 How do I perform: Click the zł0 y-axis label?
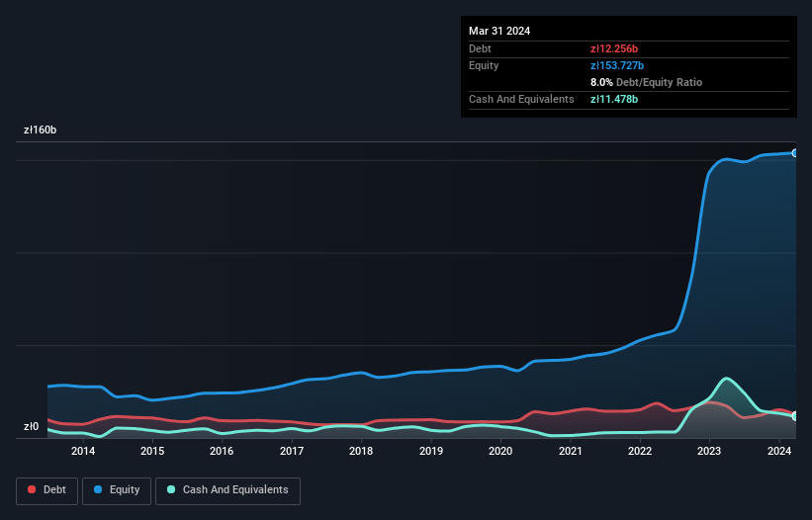tap(31, 426)
